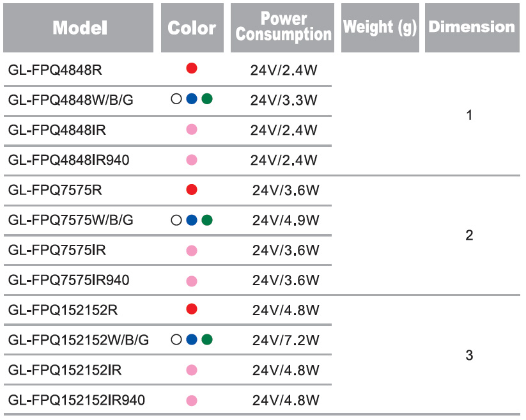Click the blue dot in GL-FPQ4848W/B/G row
The width and height of the screenshot is (526, 420).
[x=192, y=99]
